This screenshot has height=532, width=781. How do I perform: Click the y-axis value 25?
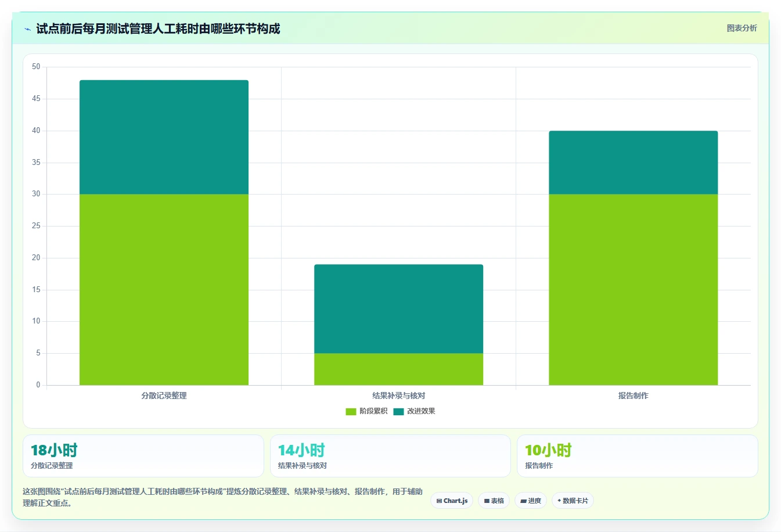[x=36, y=226]
